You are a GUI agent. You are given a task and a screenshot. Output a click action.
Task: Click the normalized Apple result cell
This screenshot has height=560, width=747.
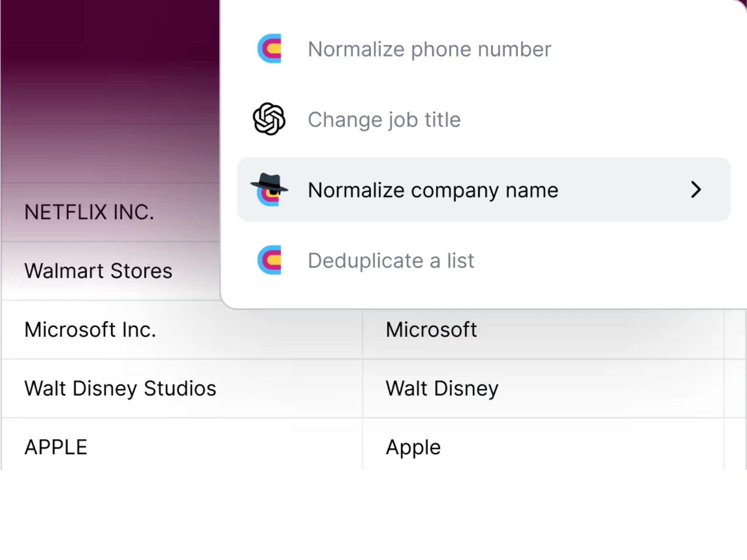pos(413,447)
